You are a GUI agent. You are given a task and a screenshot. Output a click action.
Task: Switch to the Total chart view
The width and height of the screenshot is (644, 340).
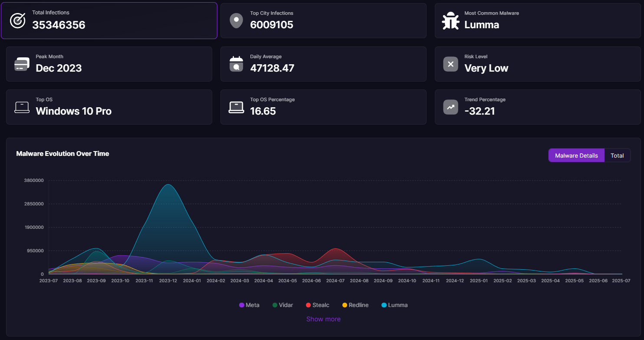617,155
